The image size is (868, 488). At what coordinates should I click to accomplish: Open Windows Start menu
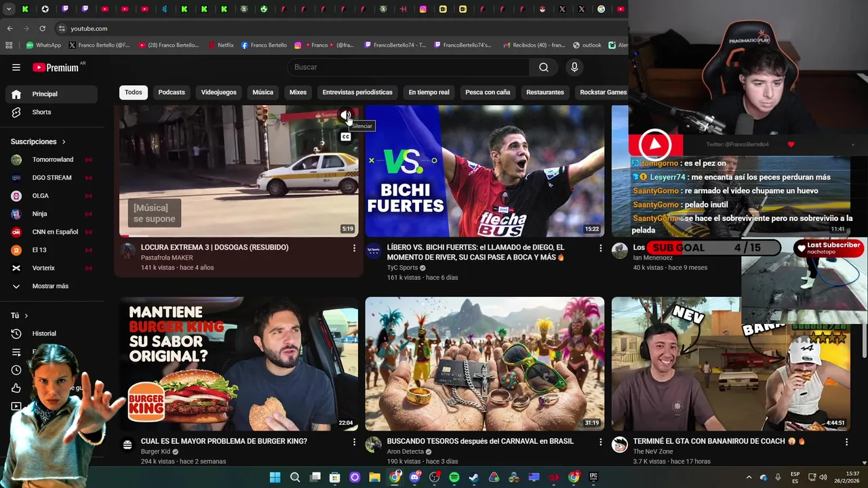[x=275, y=477]
